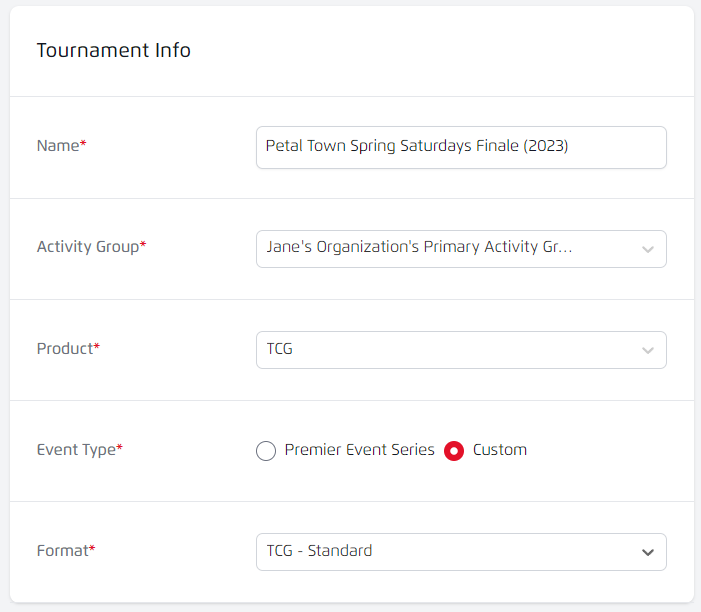This screenshot has width=701, height=612.
Task: Click the "Jane's Organization's Primary Activity" selected value
Action: point(419,247)
